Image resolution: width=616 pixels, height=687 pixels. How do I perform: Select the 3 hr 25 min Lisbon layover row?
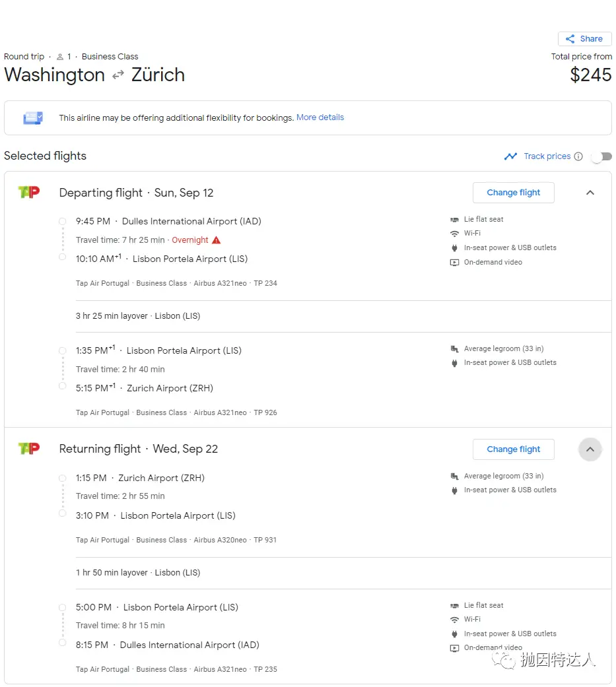(x=343, y=316)
